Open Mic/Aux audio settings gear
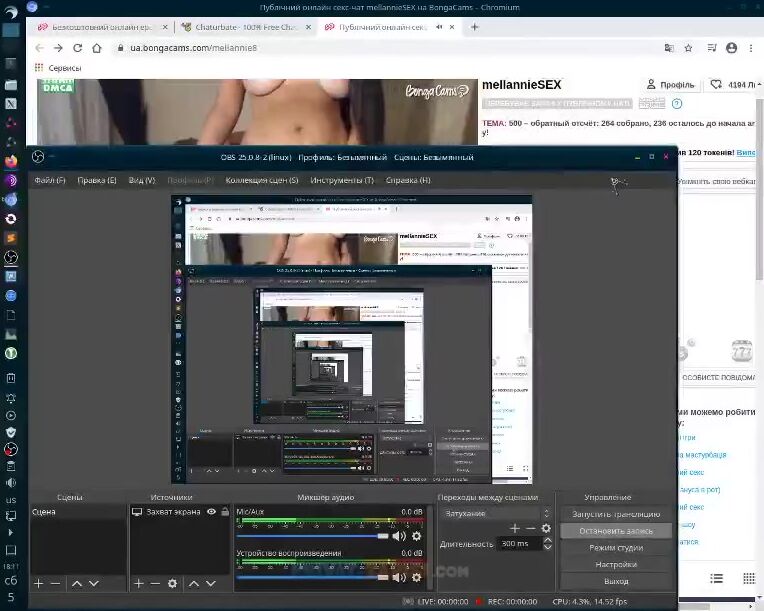Screen dimensions: 764x611 click(417, 536)
